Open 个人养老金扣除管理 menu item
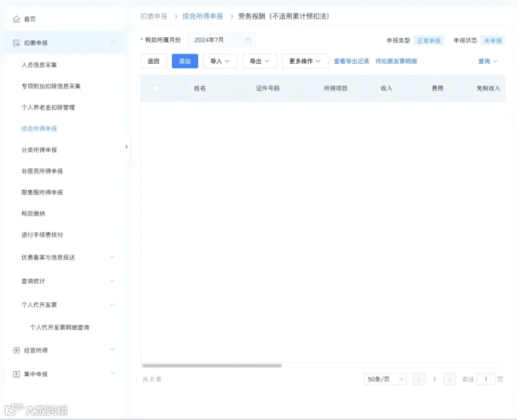This screenshot has width=517, height=420. [x=48, y=107]
